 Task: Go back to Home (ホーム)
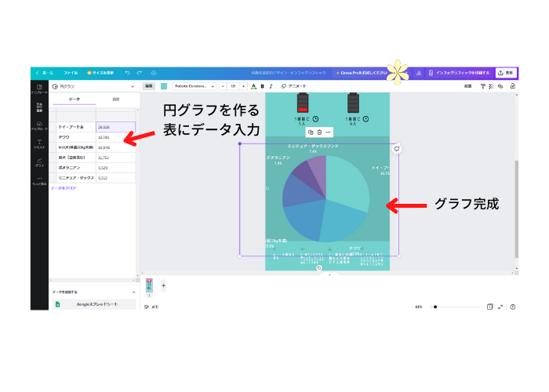[45, 73]
